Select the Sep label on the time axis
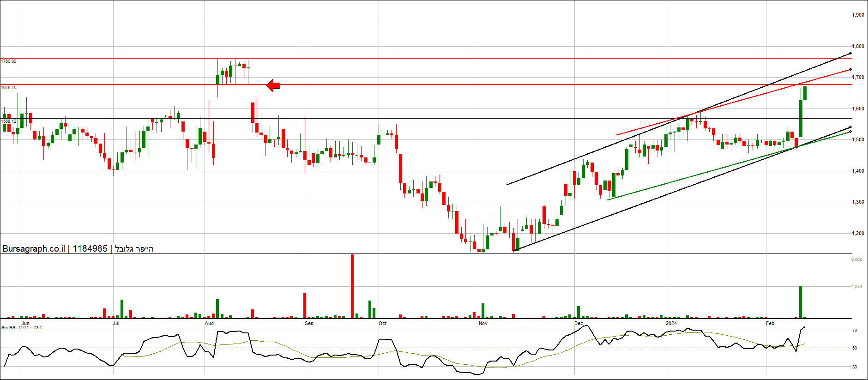868x380 pixels. [x=309, y=323]
